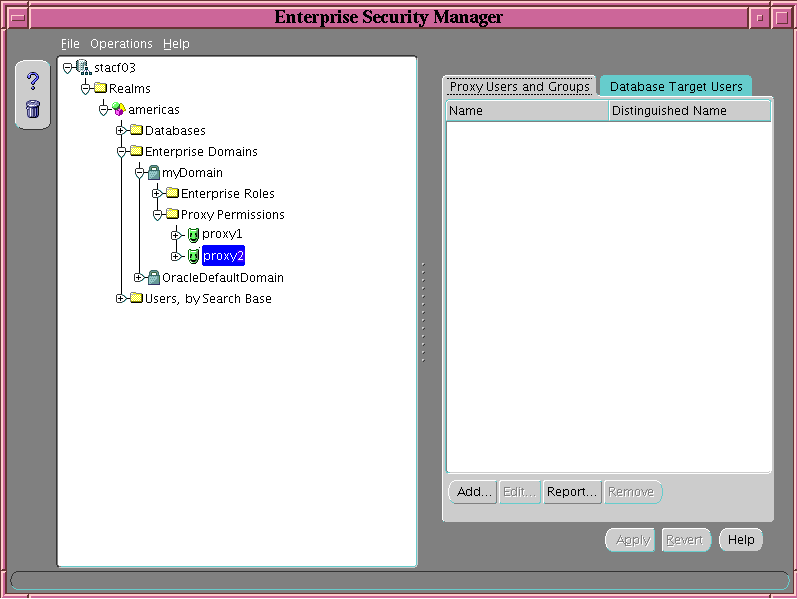Switch to Database Target Users tab
Viewport: 797px width, 599px height.
(676, 87)
